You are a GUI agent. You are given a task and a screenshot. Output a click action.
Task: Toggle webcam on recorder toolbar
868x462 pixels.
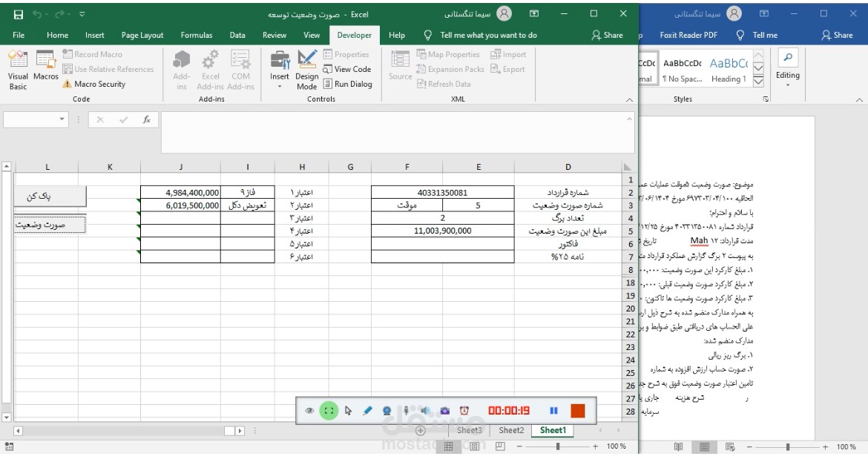coord(387,411)
